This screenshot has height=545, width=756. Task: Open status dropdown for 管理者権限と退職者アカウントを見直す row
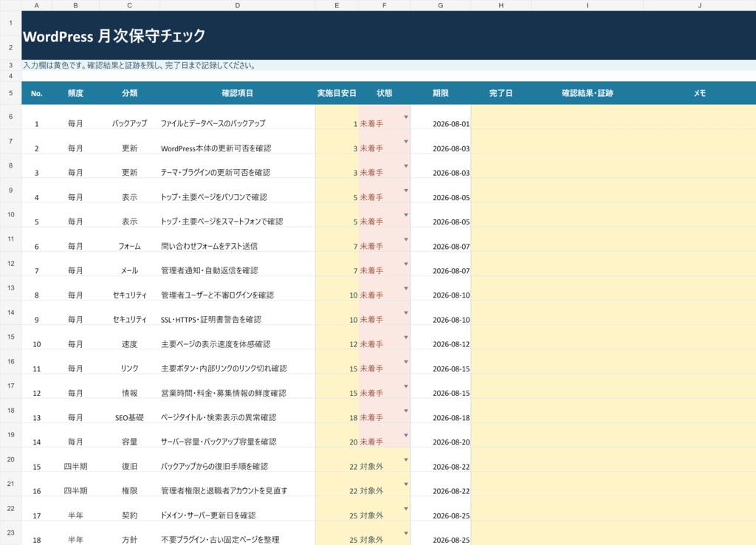(x=405, y=484)
